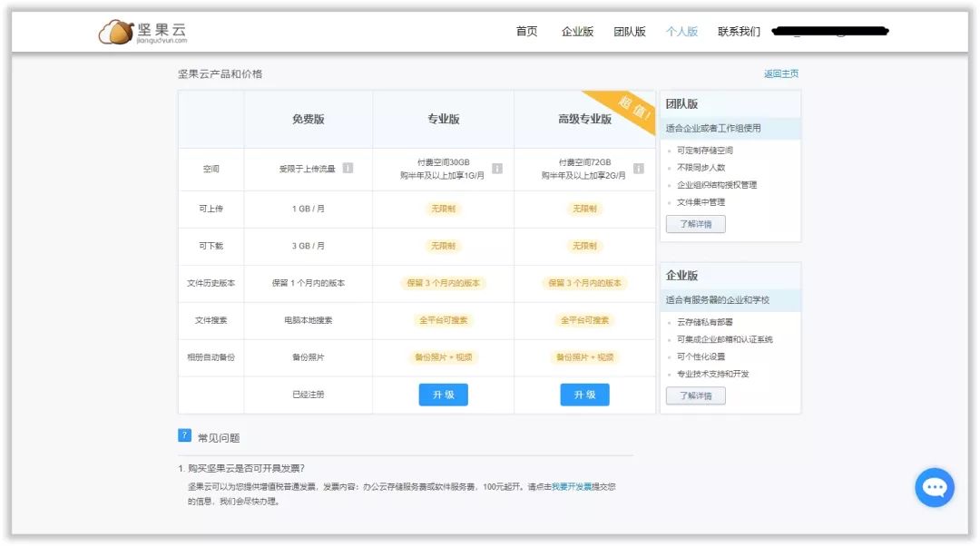Click the info icon beside 付费空间30GB
980x546 pixels.
496,169
